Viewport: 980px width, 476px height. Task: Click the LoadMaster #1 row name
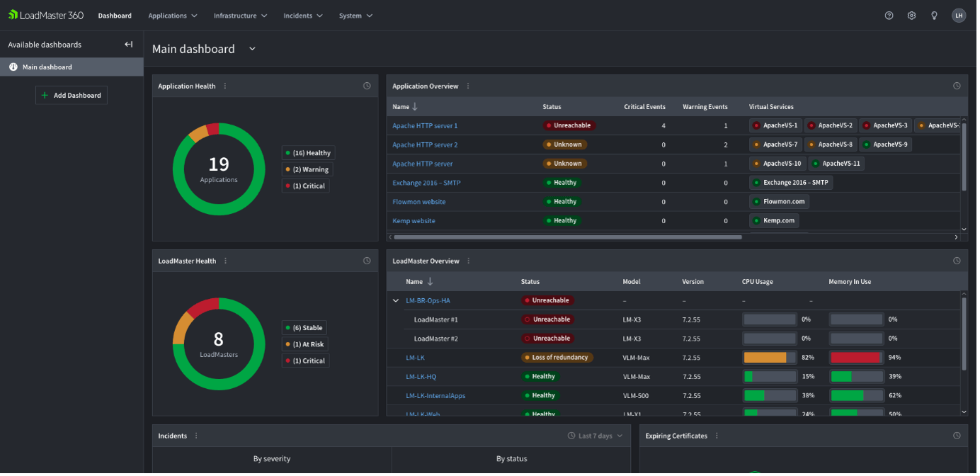pos(438,321)
